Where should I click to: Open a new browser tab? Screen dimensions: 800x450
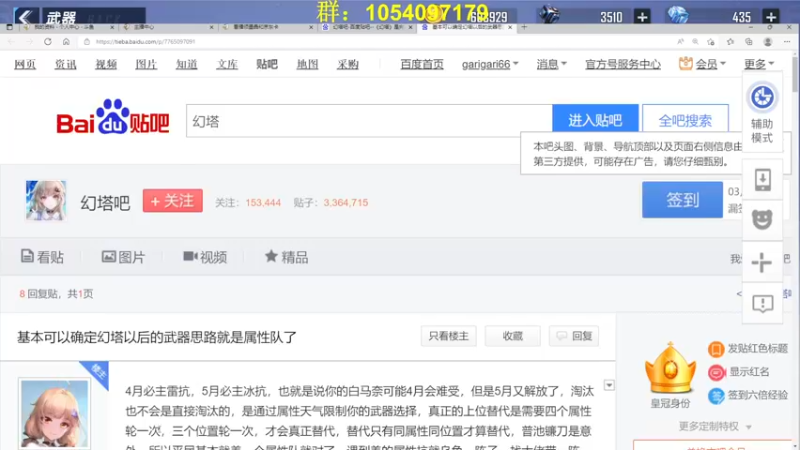(x=524, y=27)
